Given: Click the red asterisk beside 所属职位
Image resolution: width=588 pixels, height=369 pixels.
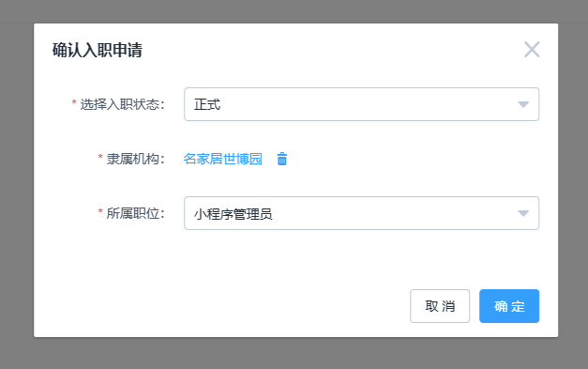Looking at the screenshot, I should [x=100, y=211].
